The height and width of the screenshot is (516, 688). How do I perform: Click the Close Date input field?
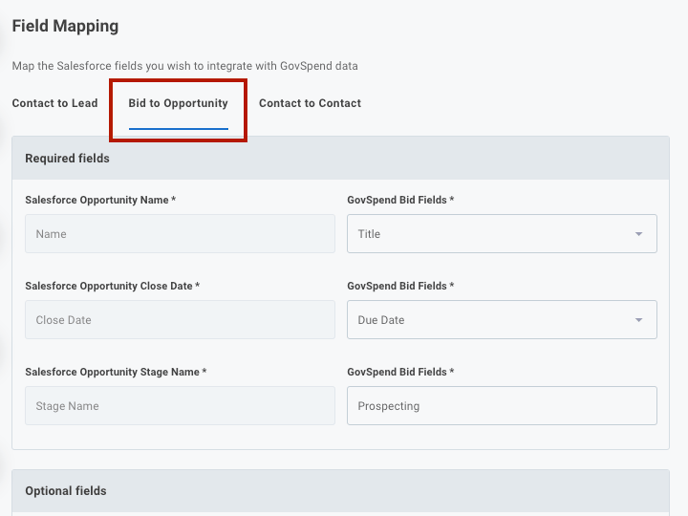180,319
